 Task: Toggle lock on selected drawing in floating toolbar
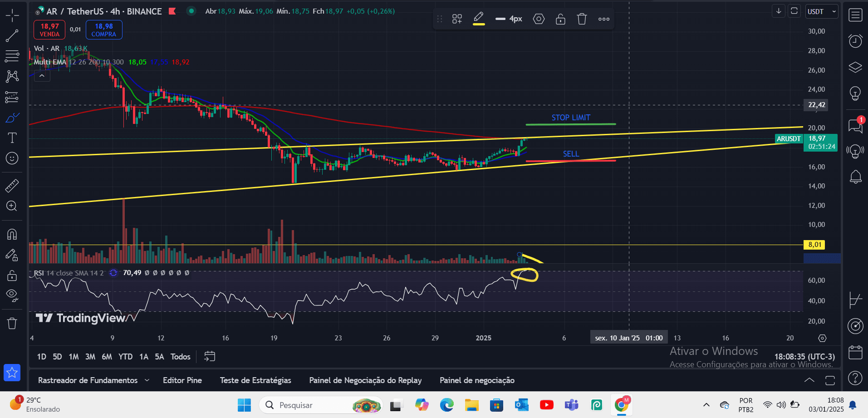tap(560, 19)
